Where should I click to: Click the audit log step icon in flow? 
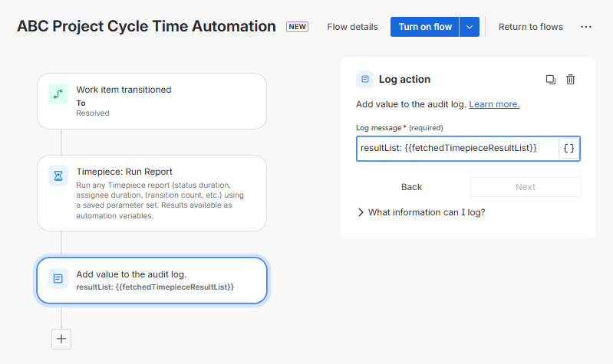[58, 278]
